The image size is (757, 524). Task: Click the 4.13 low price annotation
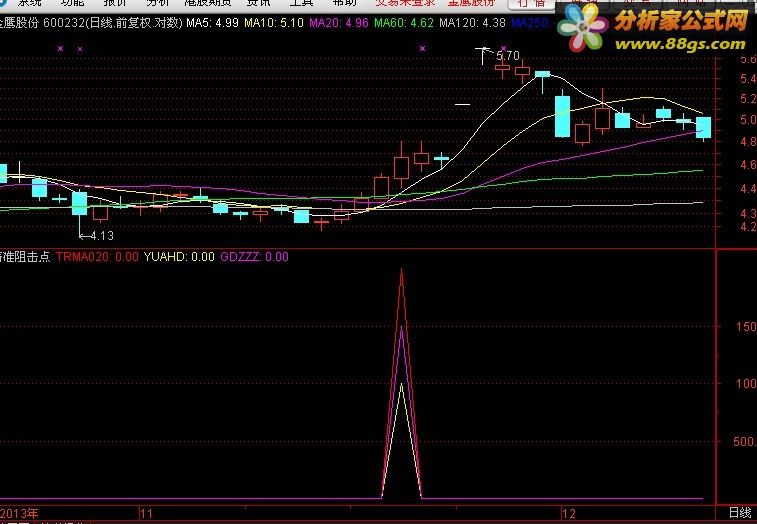click(102, 236)
